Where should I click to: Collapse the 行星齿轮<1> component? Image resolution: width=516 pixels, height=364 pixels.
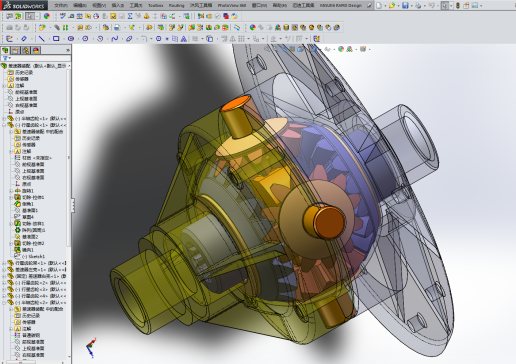[x=4, y=125]
